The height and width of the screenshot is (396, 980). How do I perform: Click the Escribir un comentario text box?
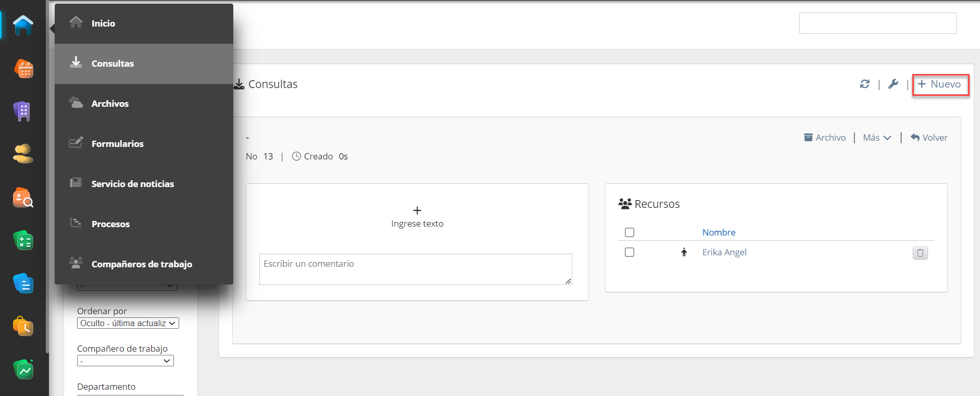[x=415, y=269]
